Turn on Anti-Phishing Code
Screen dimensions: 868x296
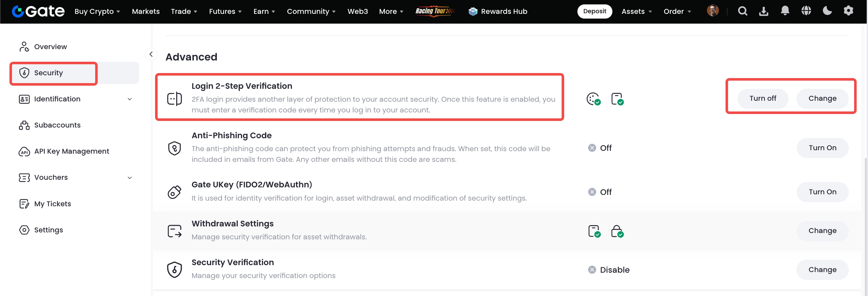click(822, 148)
